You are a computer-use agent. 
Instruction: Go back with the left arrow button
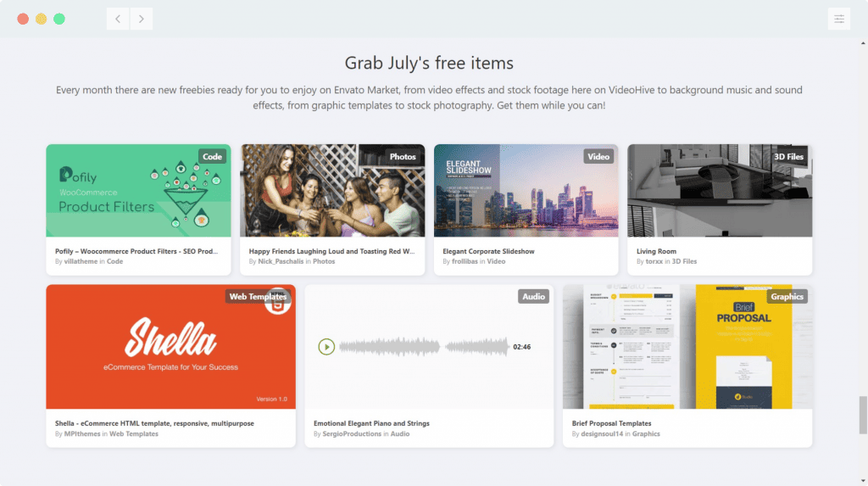(x=118, y=19)
